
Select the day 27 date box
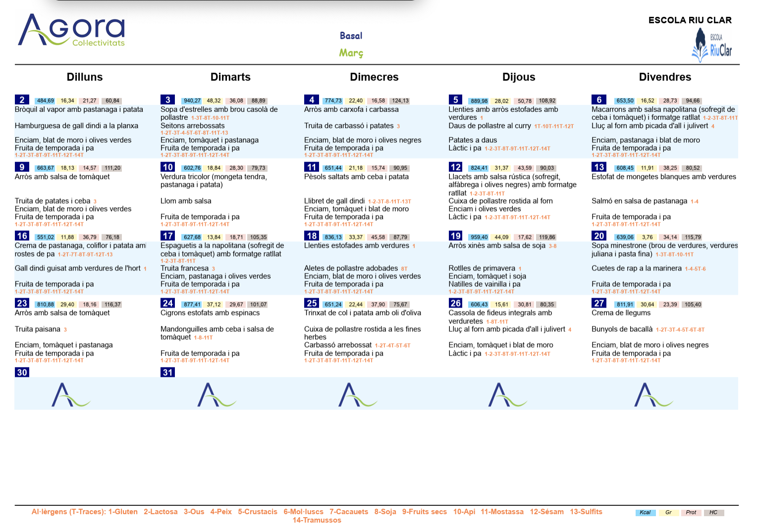click(x=599, y=303)
